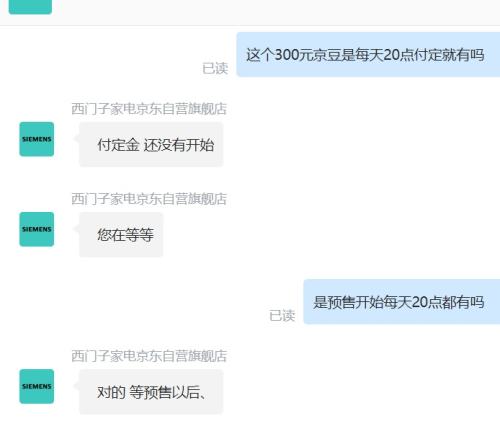Open shop name label above '对的 等预售以后' reply
The width and height of the screenshot is (500, 434).
coord(149,356)
